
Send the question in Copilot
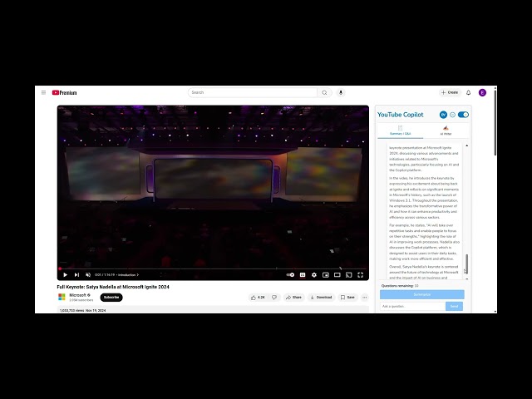click(x=455, y=306)
